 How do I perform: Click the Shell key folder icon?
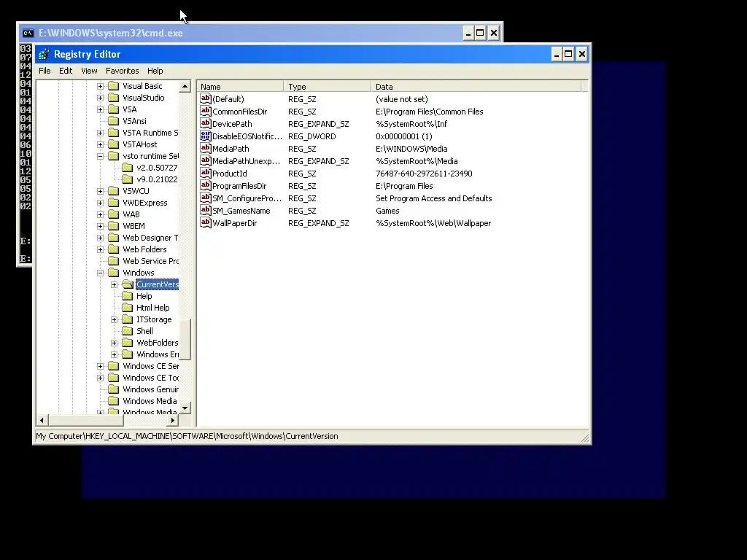coord(127,331)
